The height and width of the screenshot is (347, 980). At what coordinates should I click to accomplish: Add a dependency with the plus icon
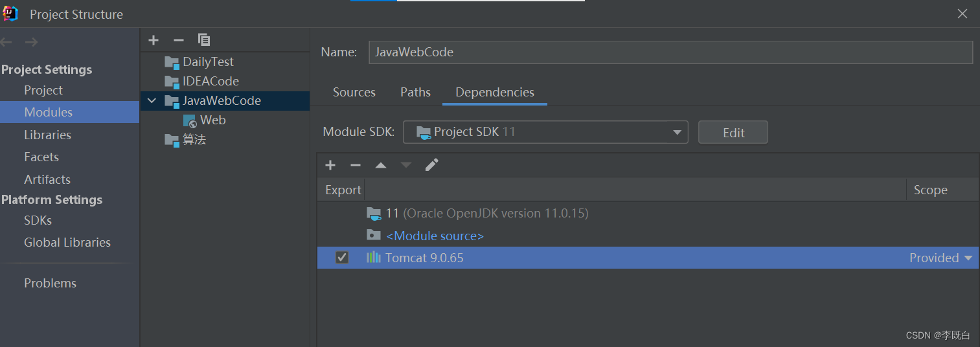pos(330,165)
